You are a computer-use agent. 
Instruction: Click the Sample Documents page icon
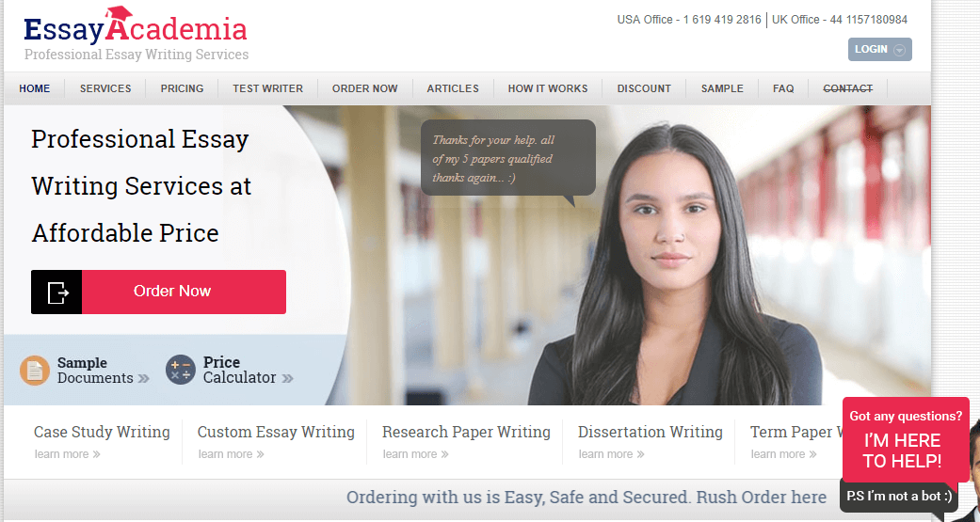tap(35, 371)
